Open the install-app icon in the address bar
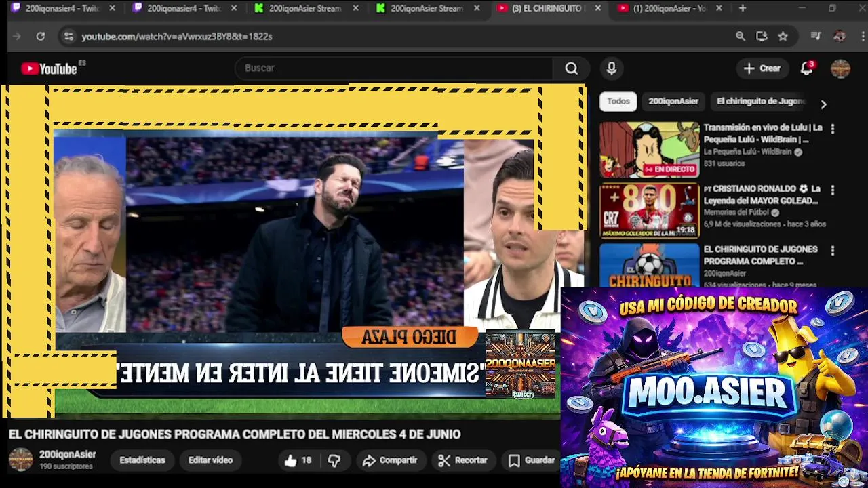The height and width of the screenshot is (488, 868). pos(762,37)
